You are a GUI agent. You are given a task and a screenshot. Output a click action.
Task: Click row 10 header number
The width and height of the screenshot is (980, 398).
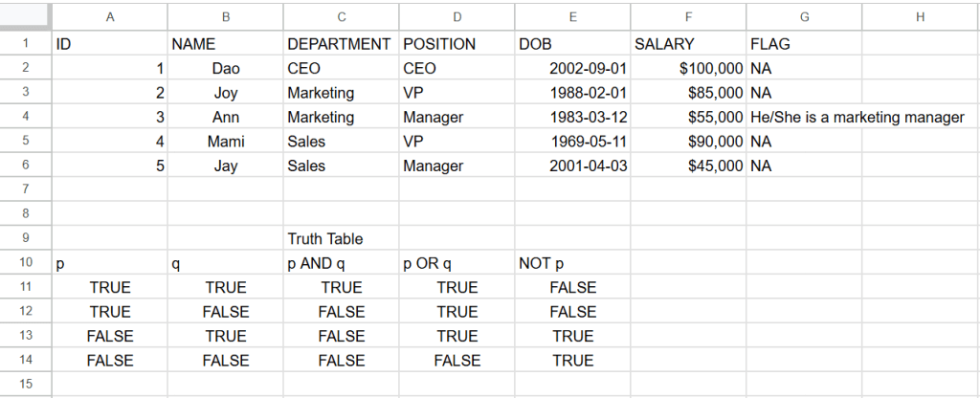pos(25,263)
